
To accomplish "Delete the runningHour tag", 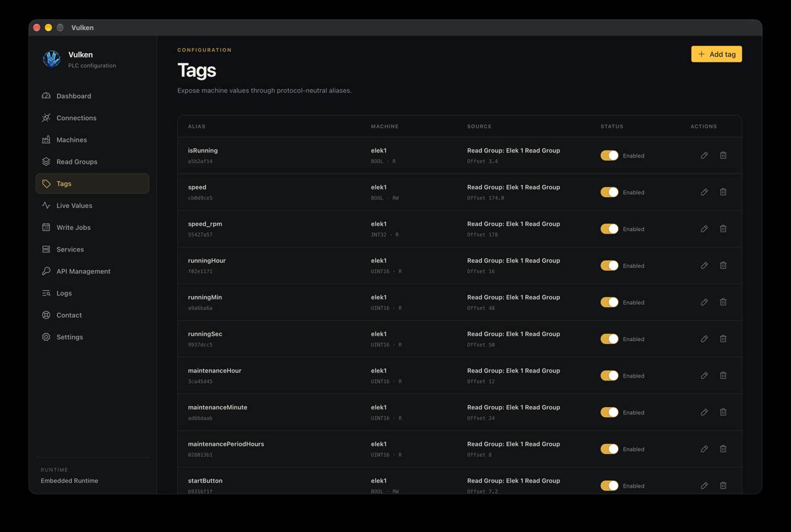I will 723,266.
